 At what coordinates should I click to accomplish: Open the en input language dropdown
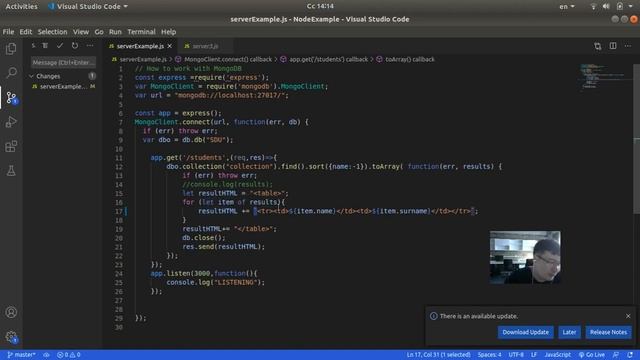point(567,7)
